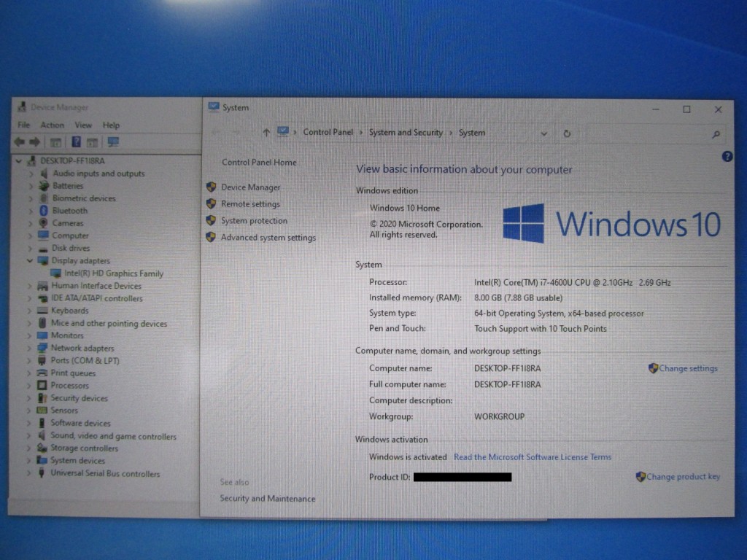This screenshot has width=747, height=560.
Task: Click the "Windows 10 Home" edition text
Action: [x=404, y=208]
